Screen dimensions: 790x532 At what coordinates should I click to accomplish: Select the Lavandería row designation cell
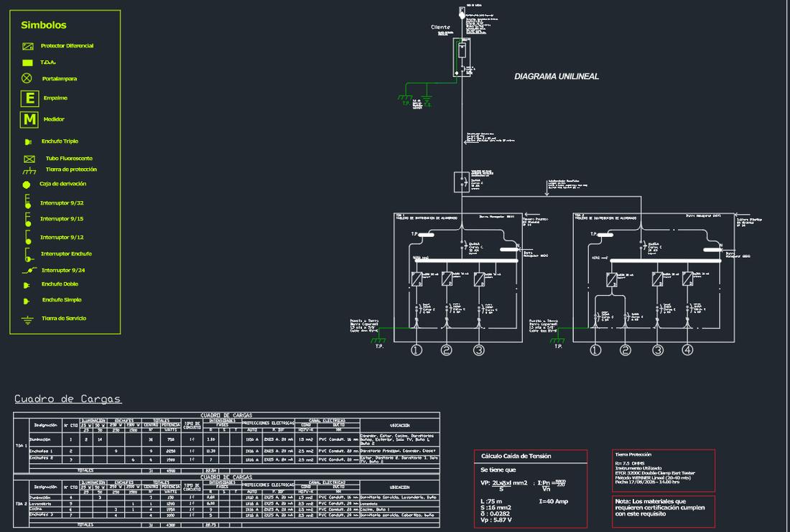(46, 504)
